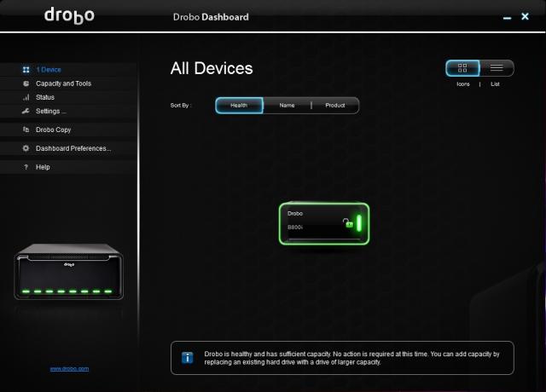Select the Drobo B800i device card

pos(324,223)
